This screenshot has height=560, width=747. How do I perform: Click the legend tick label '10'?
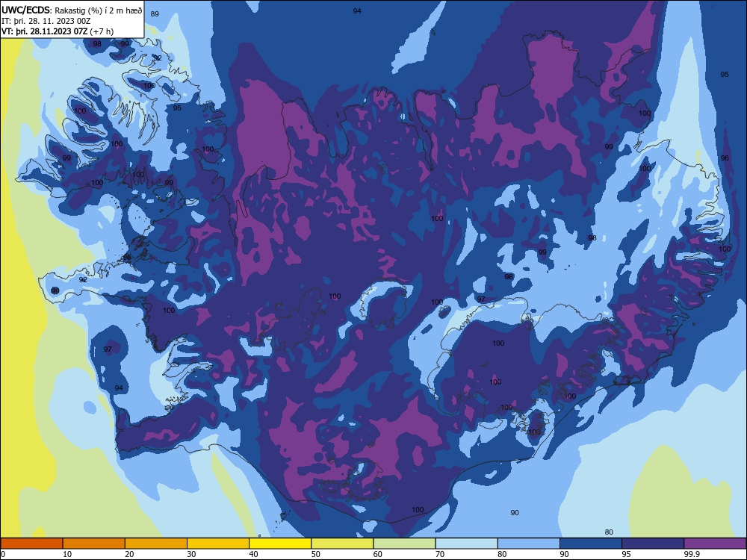67,554
